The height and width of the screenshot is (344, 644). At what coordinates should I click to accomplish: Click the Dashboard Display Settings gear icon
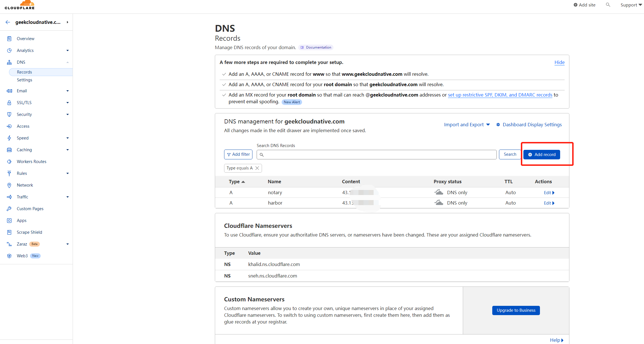click(x=498, y=125)
